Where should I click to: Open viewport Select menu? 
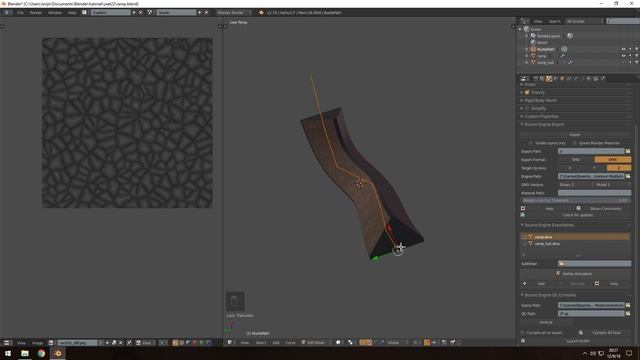pyautogui.click(x=261, y=342)
